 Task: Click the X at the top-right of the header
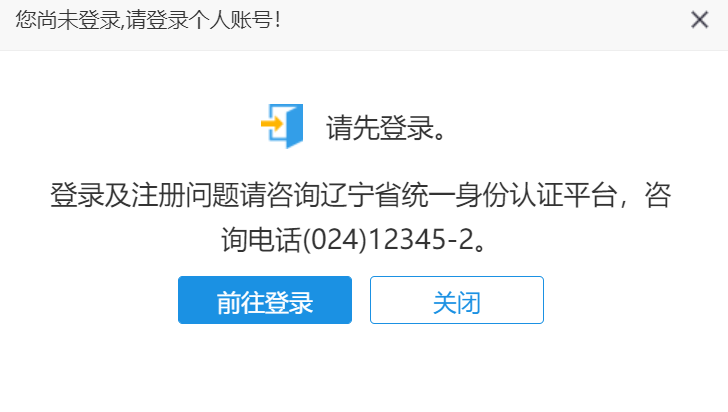[699, 20]
